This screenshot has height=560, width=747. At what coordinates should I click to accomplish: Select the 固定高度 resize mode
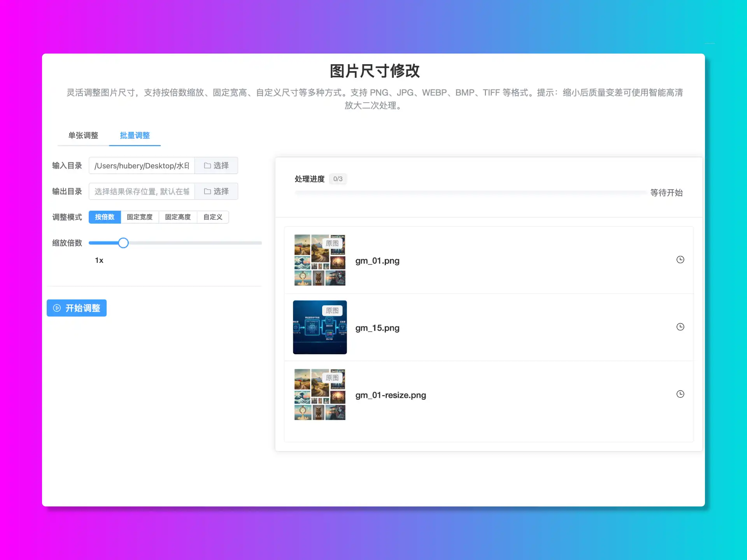[x=177, y=217]
